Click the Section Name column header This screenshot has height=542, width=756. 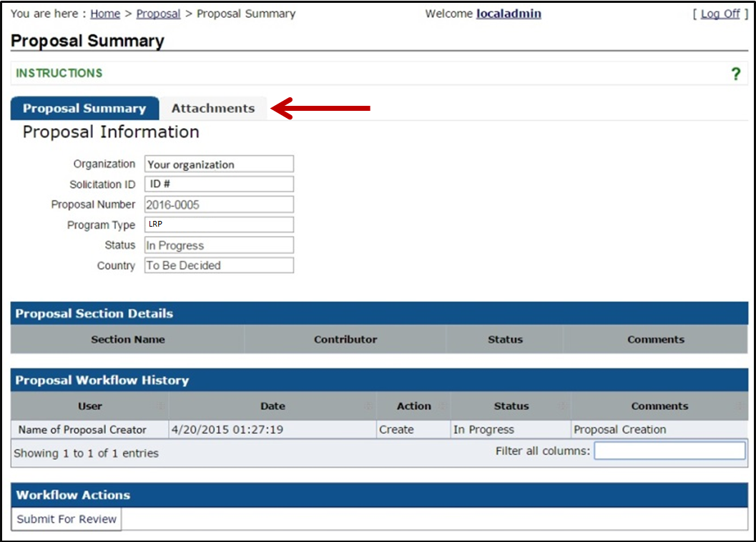tap(128, 340)
